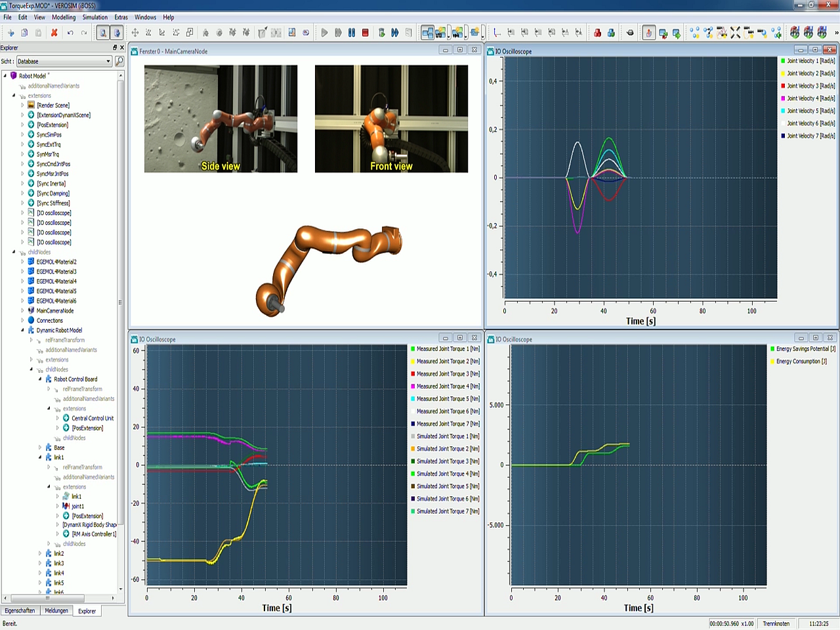Image resolution: width=840 pixels, height=630 pixels.
Task: Expand the Render Scene tree node
Action: 22,105
